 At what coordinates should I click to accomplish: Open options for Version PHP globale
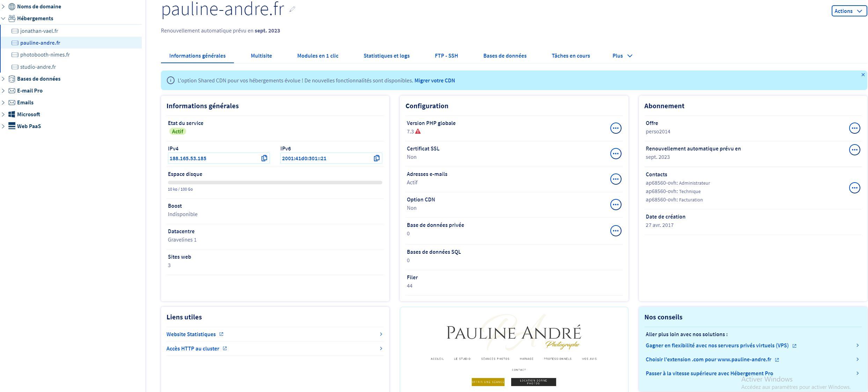(615, 128)
